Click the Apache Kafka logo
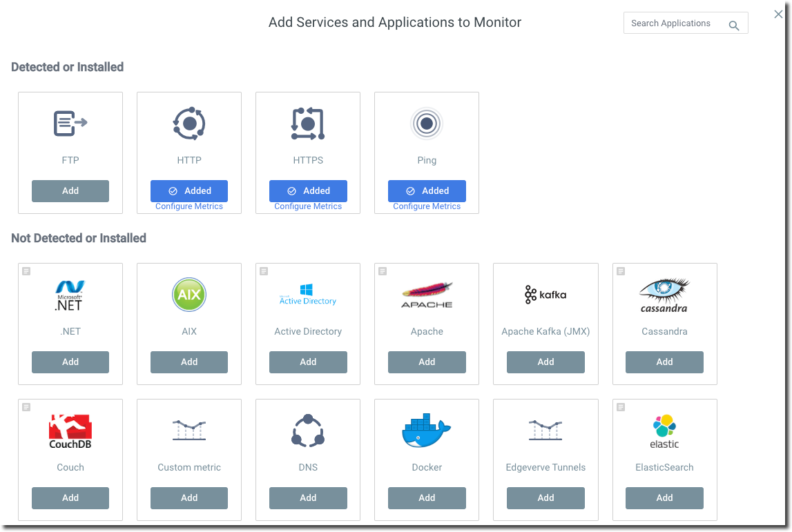 click(x=545, y=294)
